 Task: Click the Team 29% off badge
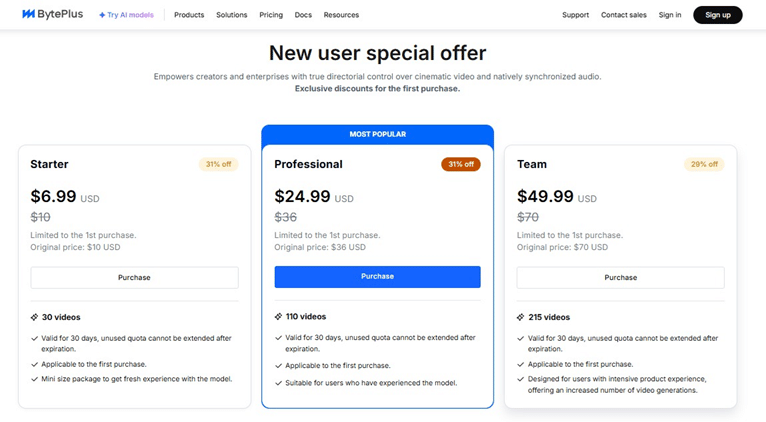click(704, 164)
